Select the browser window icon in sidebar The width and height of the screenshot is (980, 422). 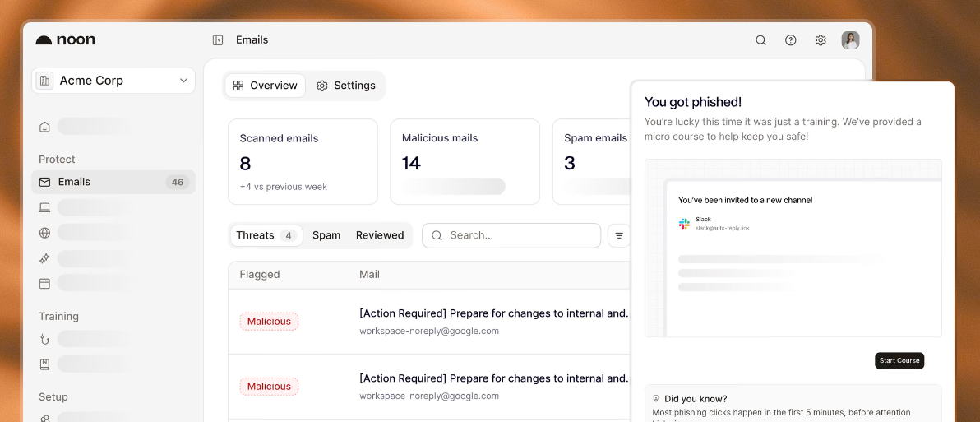[x=44, y=283]
